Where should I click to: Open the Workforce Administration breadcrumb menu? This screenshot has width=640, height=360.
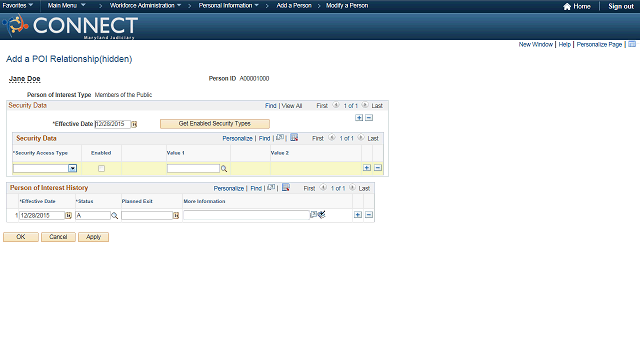pyautogui.click(x=145, y=5)
